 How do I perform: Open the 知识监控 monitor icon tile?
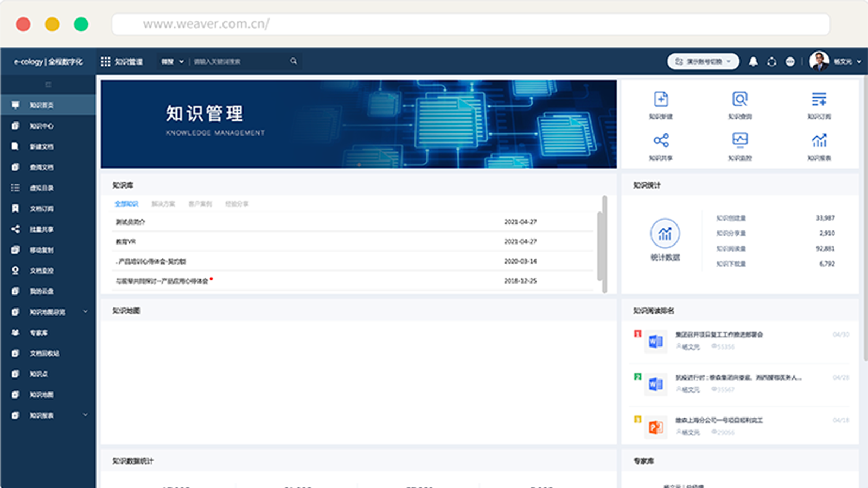(739, 141)
